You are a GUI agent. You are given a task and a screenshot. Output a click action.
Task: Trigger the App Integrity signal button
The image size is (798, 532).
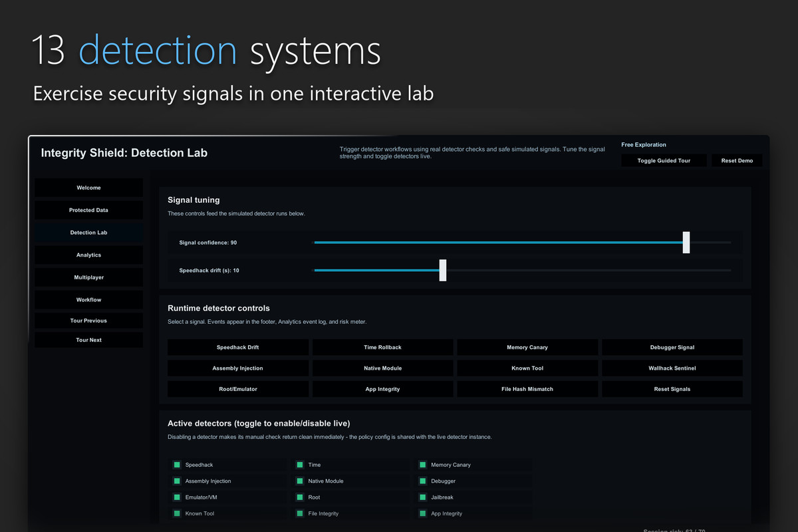point(382,389)
